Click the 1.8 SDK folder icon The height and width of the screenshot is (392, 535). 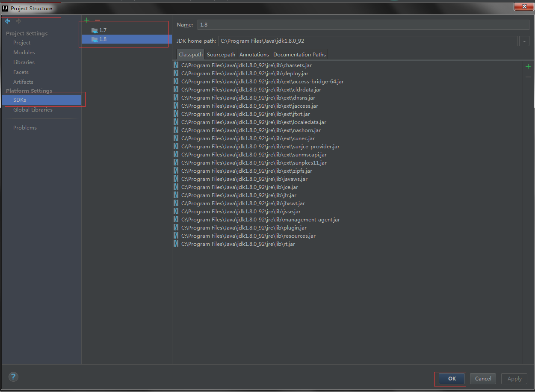[x=95, y=39]
